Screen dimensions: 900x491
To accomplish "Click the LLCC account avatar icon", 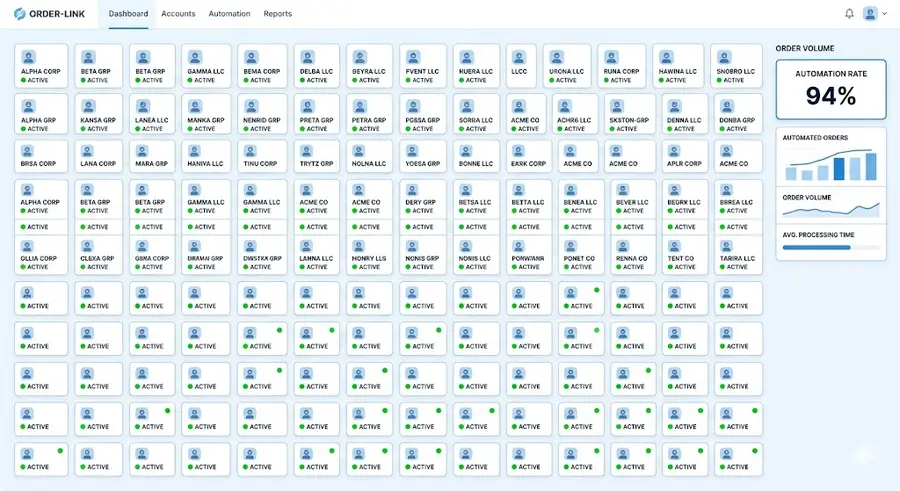I will coord(519,57).
